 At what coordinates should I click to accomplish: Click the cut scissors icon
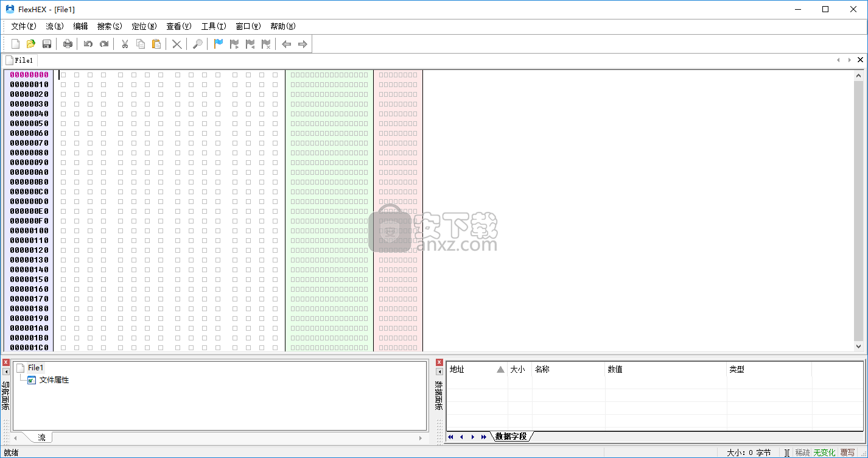(x=125, y=44)
